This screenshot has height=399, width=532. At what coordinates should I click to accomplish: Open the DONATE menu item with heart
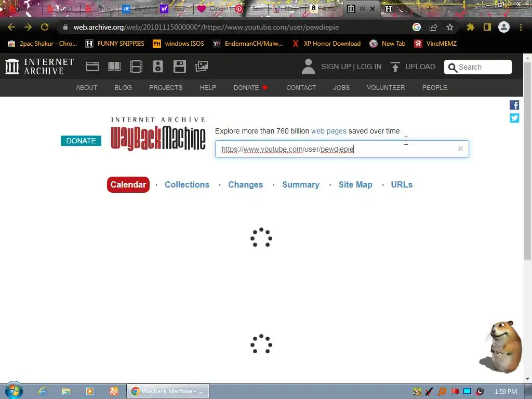(251, 87)
